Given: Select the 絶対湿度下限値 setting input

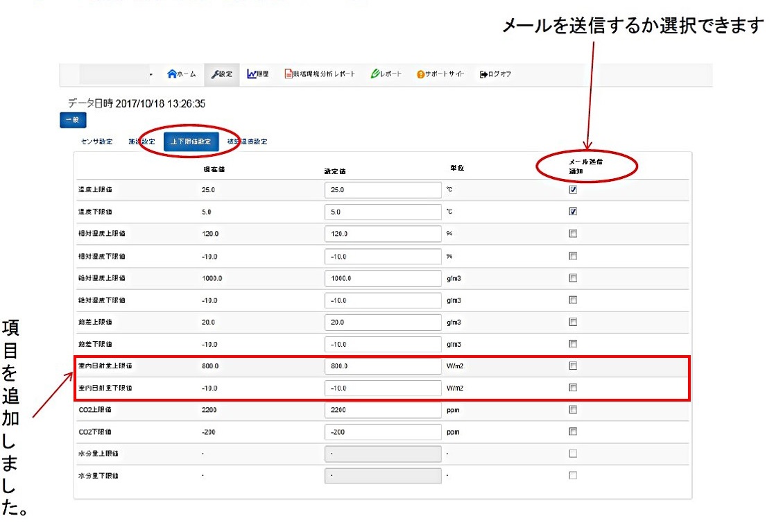Looking at the screenshot, I should click(383, 300).
